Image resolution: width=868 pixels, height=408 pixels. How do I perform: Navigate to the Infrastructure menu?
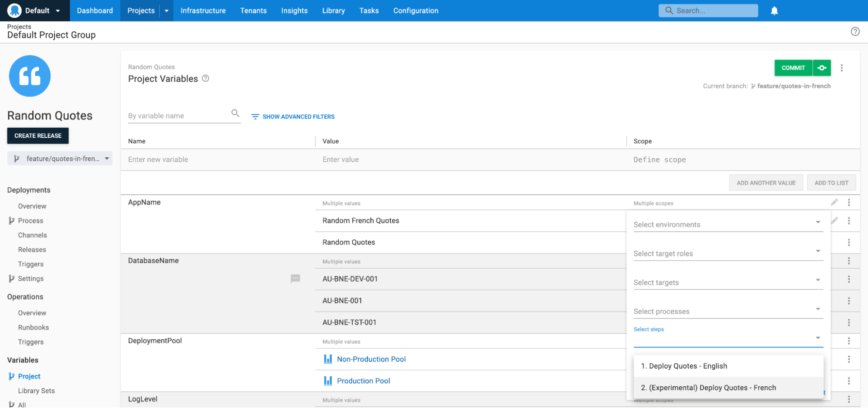pyautogui.click(x=203, y=10)
